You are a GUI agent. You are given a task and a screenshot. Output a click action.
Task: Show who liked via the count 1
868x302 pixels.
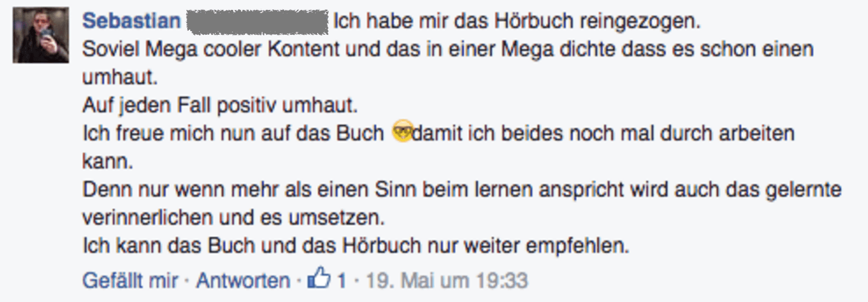coord(341,281)
